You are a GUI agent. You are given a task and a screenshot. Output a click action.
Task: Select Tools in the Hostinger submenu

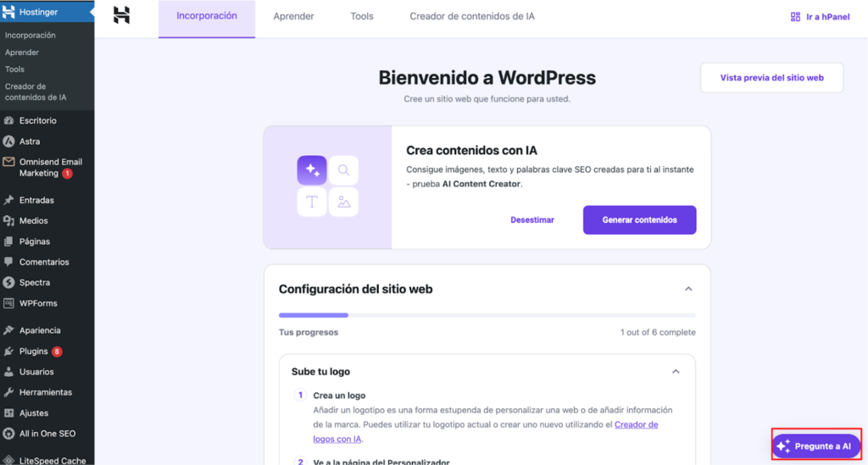tap(15, 69)
